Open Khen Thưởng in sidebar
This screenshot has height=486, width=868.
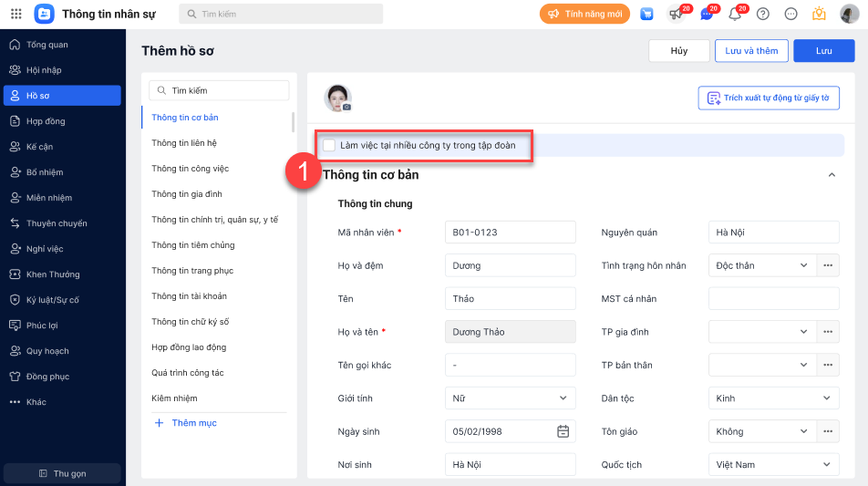point(62,274)
